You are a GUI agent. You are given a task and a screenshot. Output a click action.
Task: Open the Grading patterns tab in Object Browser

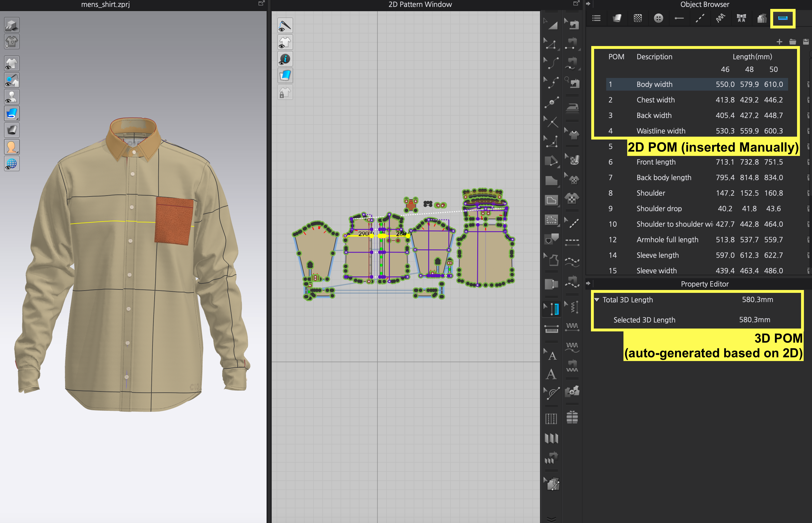tap(762, 18)
